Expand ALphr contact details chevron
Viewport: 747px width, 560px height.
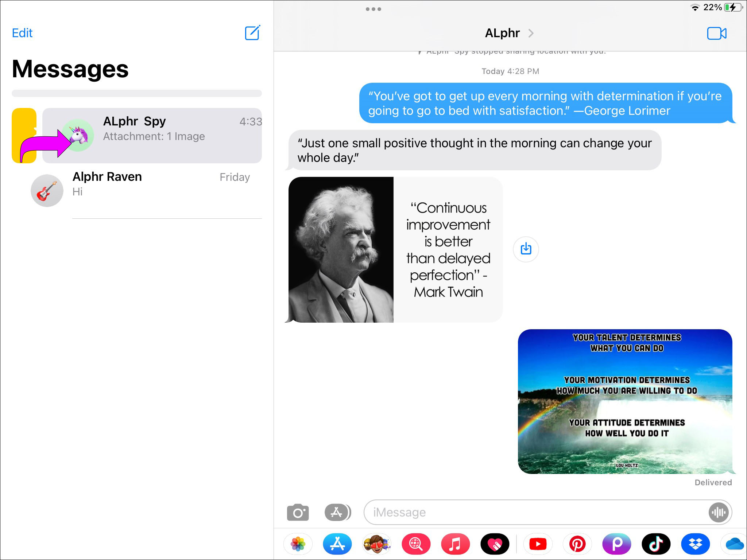click(x=531, y=33)
